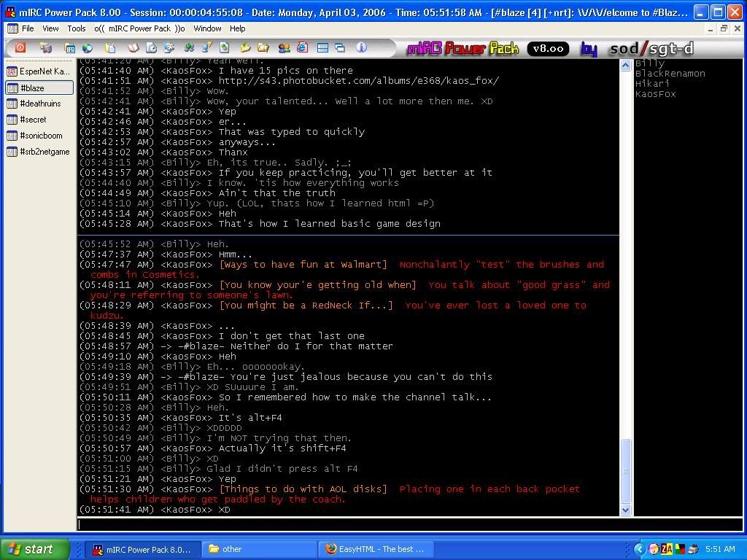Select the #blaze channel in switchbar
The height and width of the screenshot is (560, 747).
(39, 87)
